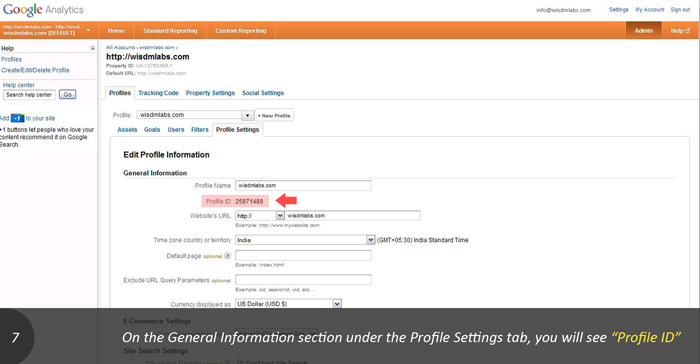The height and width of the screenshot is (364, 700).
Task: Open Create/Edit/Delete Profile help link
Action: [x=35, y=70]
